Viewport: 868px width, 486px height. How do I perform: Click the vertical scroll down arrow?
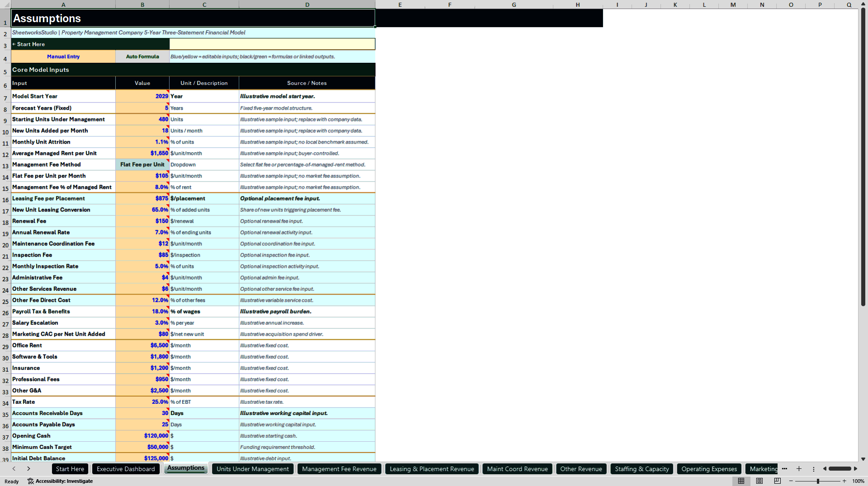click(x=863, y=459)
